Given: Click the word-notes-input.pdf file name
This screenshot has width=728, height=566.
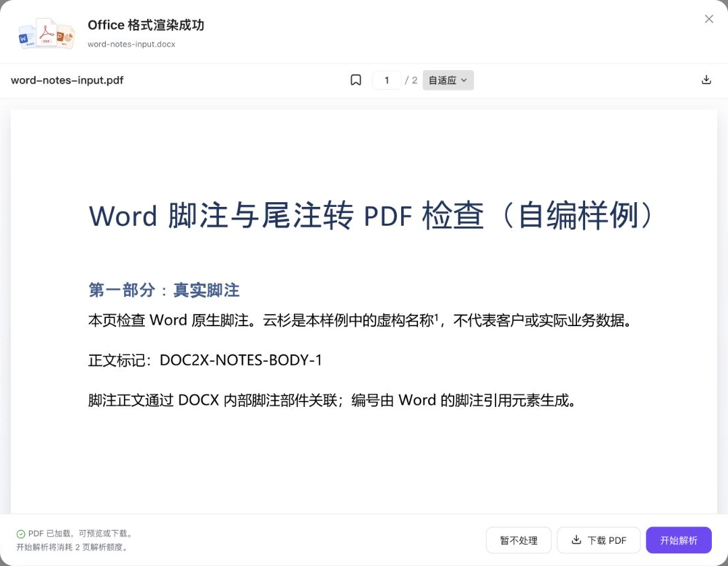Looking at the screenshot, I should [x=67, y=80].
